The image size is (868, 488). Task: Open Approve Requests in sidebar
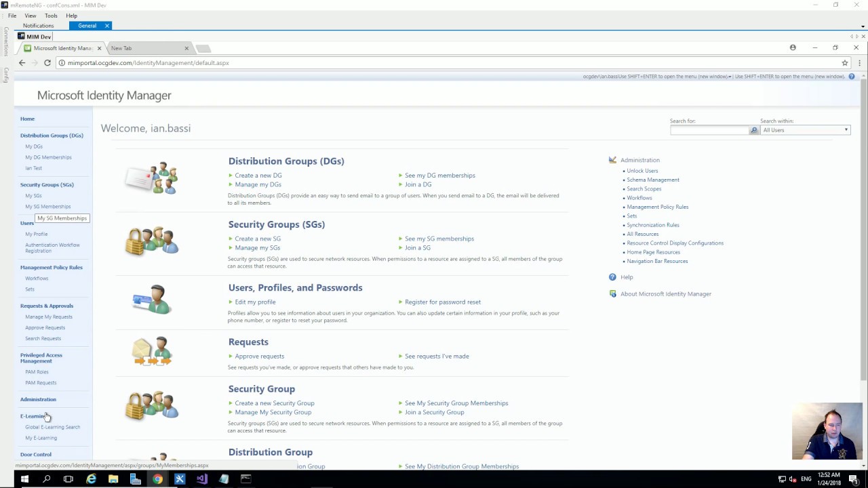[45, 328]
